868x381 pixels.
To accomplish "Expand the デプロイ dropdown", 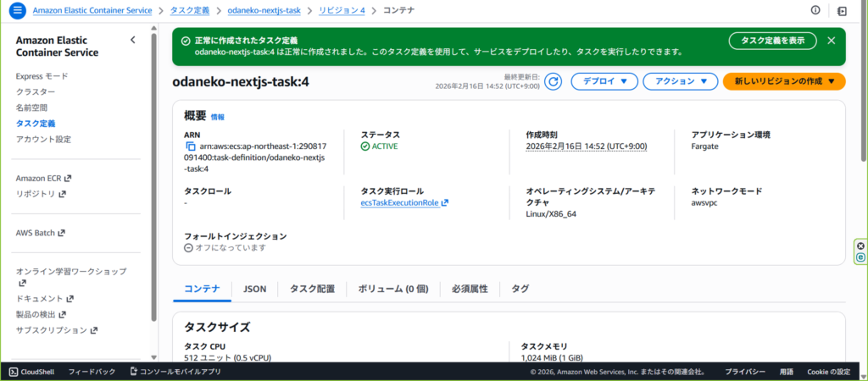I will tap(604, 81).
